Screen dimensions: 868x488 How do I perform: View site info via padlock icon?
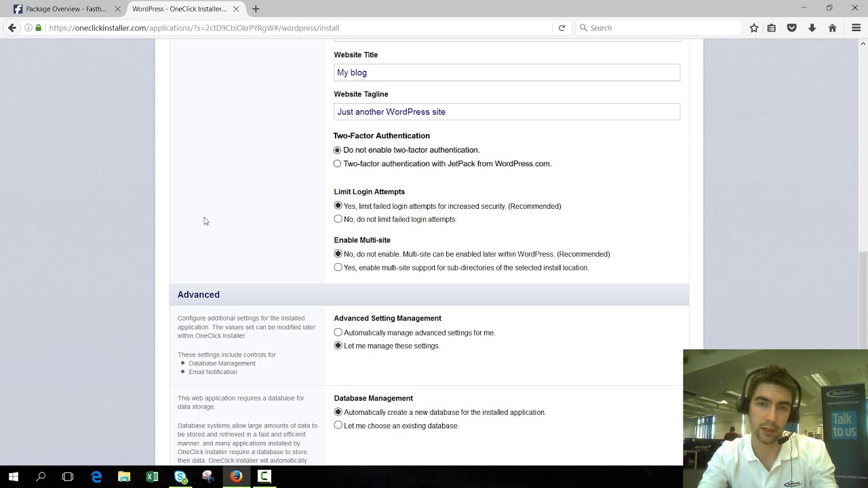(39, 28)
